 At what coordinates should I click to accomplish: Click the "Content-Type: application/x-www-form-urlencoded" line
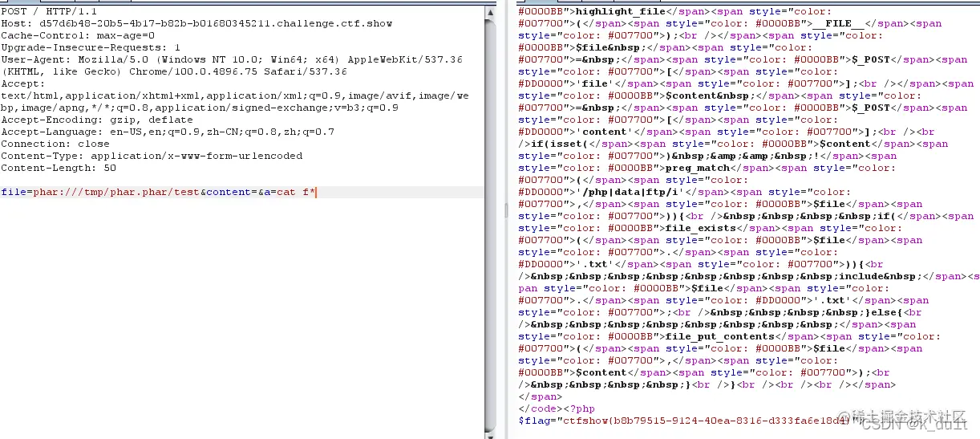152,156
